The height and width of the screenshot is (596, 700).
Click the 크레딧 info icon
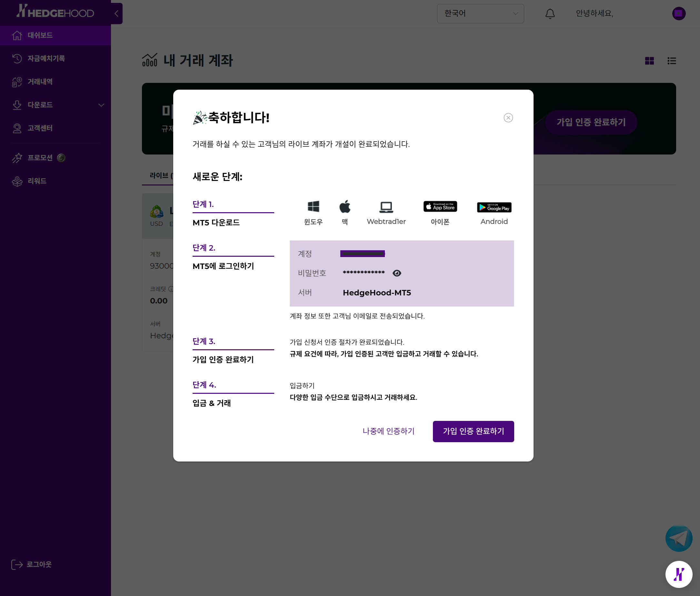pyautogui.click(x=171, y=289)
